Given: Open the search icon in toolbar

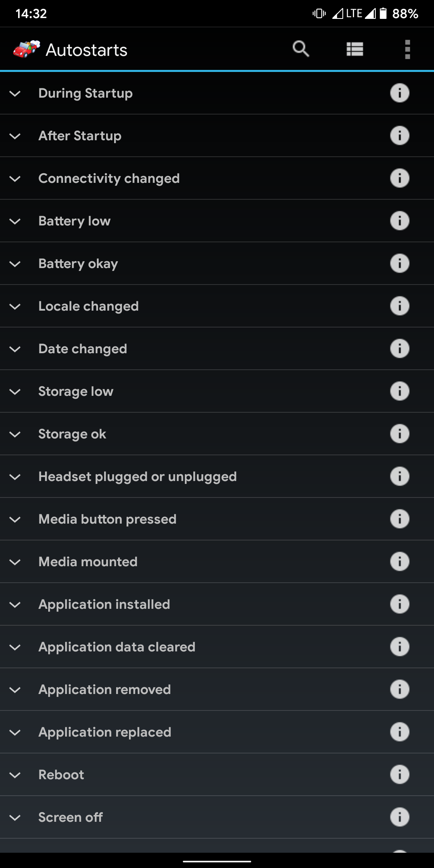Looking at the screenshot, I should pos(301,49).
